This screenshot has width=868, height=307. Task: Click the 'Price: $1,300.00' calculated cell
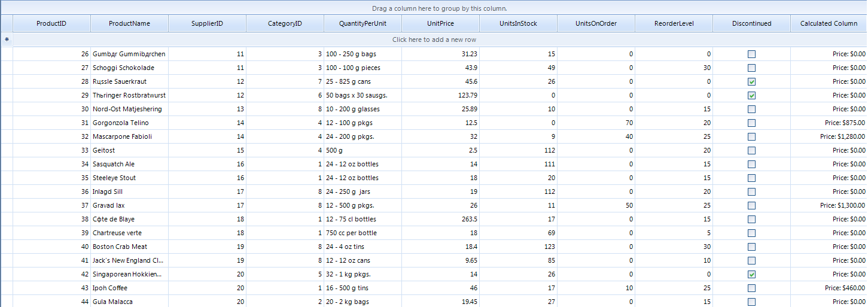pyautogui.click(x=829, y=205)
